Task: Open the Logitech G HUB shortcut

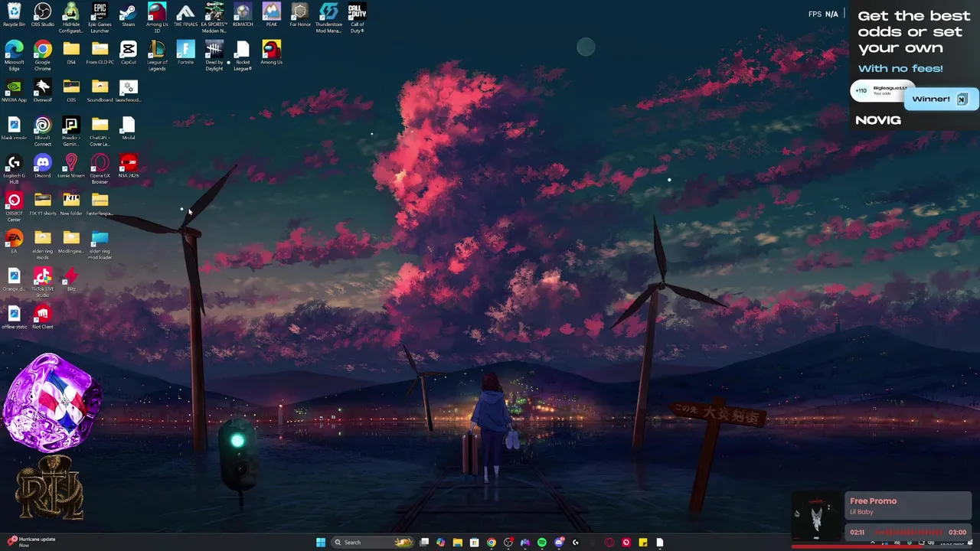Action: [x=14, y=170]
